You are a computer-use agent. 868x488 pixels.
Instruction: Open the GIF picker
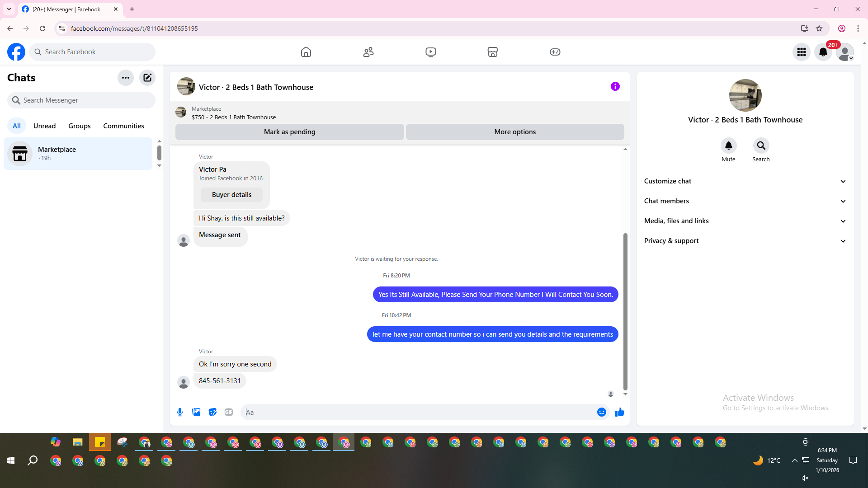[x=229, y=412]
